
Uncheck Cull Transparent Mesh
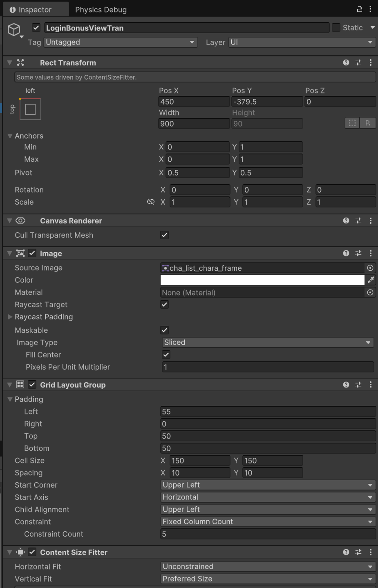[165, 235]
